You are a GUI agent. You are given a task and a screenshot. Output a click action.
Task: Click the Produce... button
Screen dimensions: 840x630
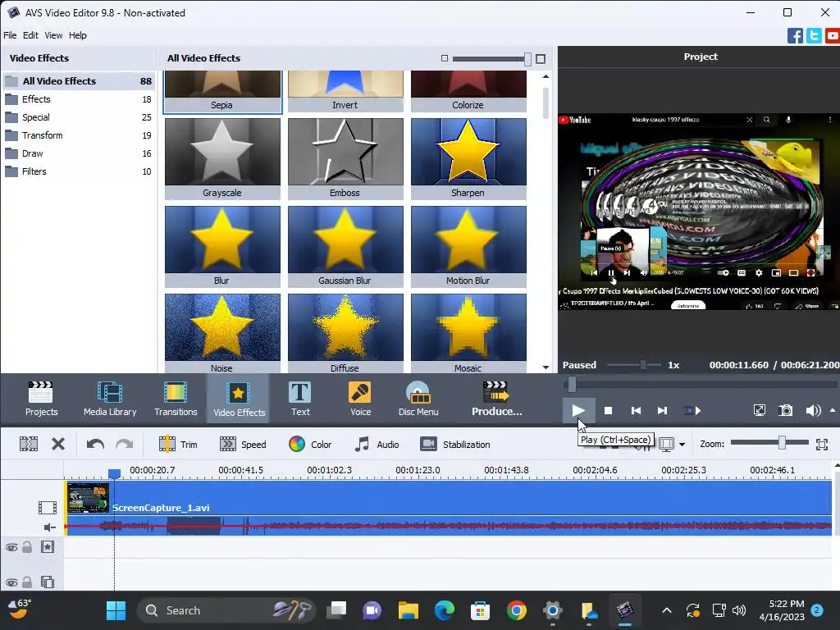(x=496, y=399)
